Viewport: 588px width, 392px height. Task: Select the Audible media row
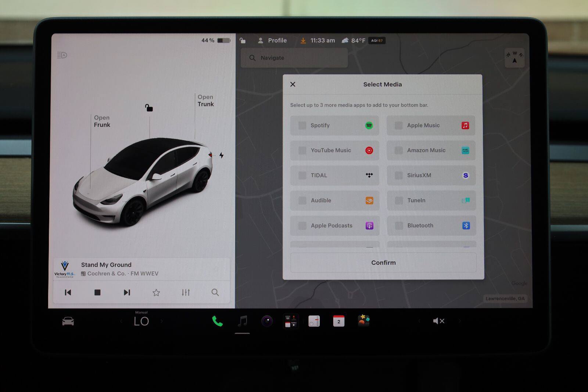[x=334, y=200]
